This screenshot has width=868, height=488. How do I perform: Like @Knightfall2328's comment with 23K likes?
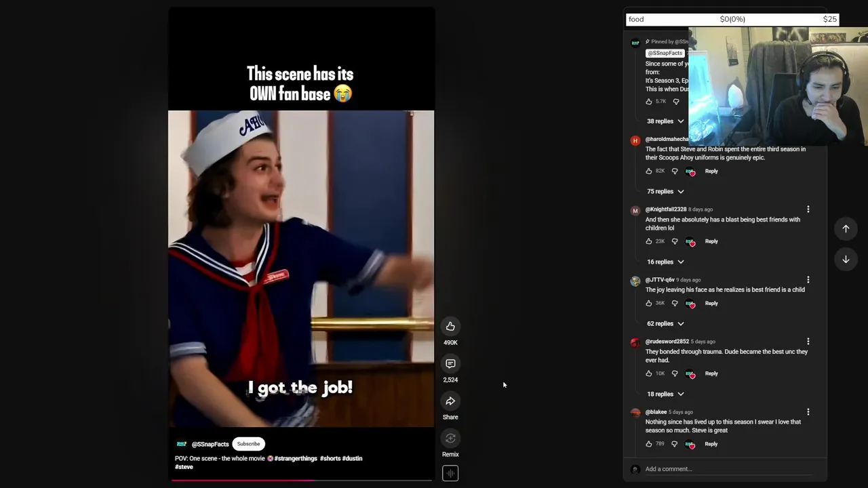[x=649, y=241]
